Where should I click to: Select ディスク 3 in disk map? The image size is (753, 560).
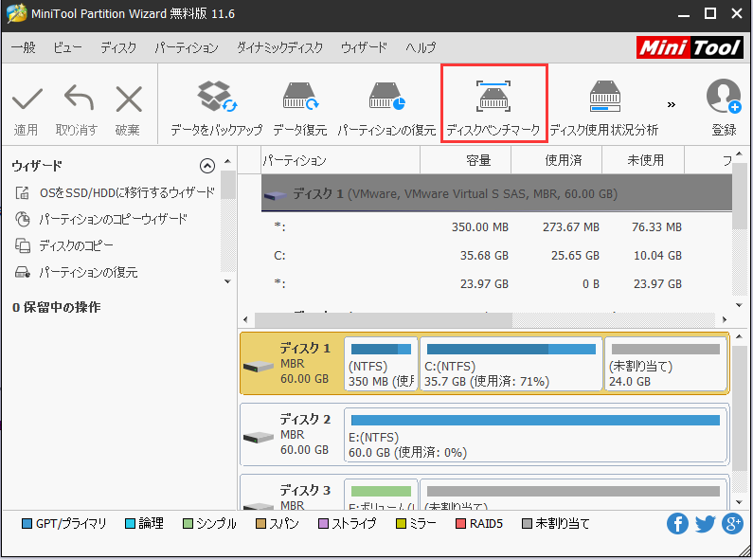292,494
